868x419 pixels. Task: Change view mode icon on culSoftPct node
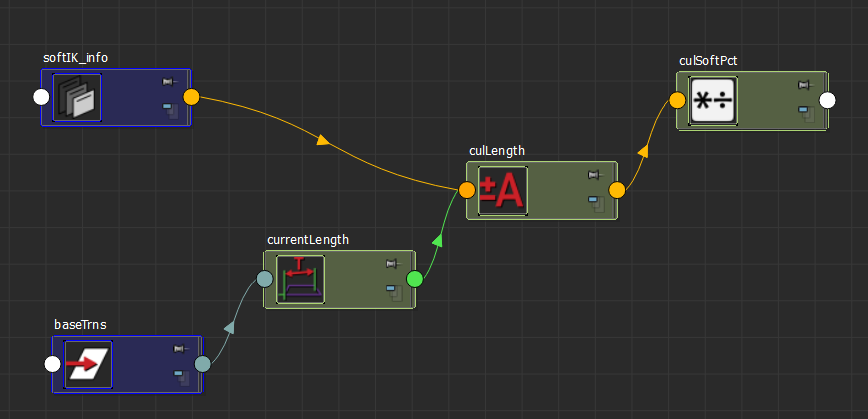click(x=807, y=113)
